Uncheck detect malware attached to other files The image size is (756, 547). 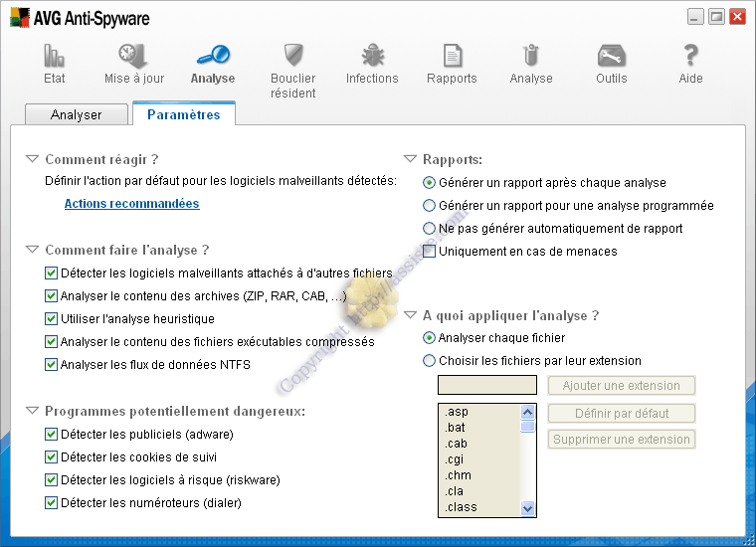coord(51,273)
